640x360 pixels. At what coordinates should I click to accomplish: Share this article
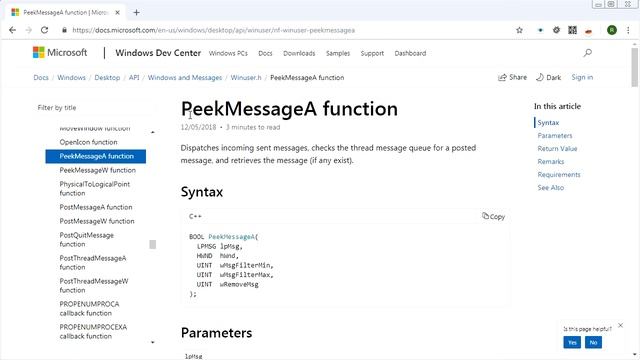513,78
